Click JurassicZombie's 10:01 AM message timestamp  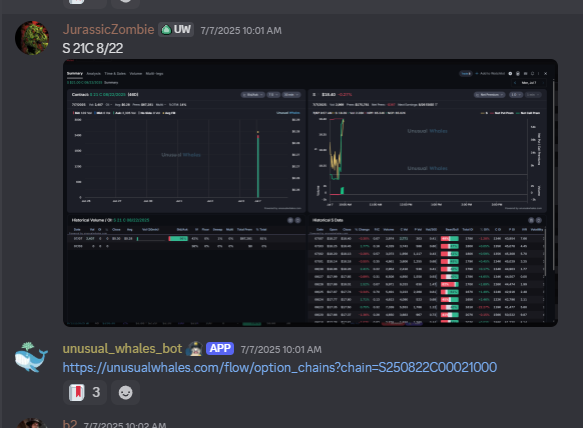click(x=241, y=30)
